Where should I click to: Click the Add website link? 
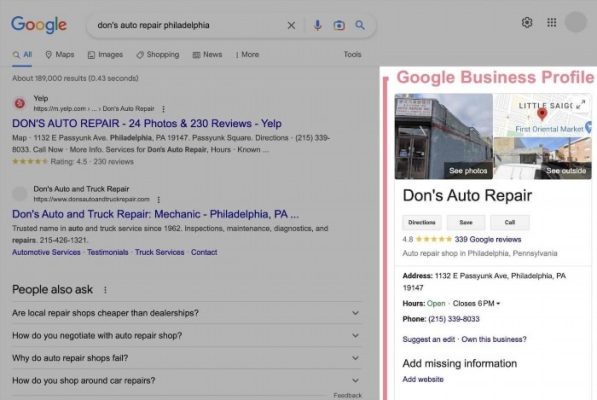point(423,379)
